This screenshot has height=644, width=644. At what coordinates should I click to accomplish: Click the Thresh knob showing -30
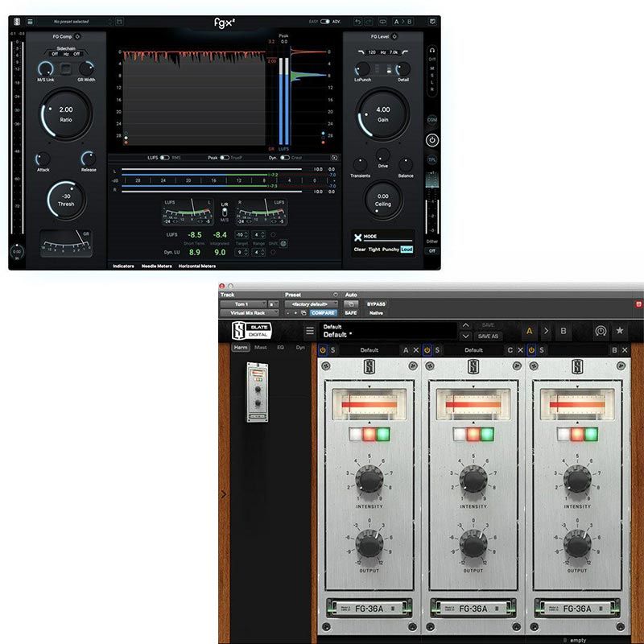[66, 200]
